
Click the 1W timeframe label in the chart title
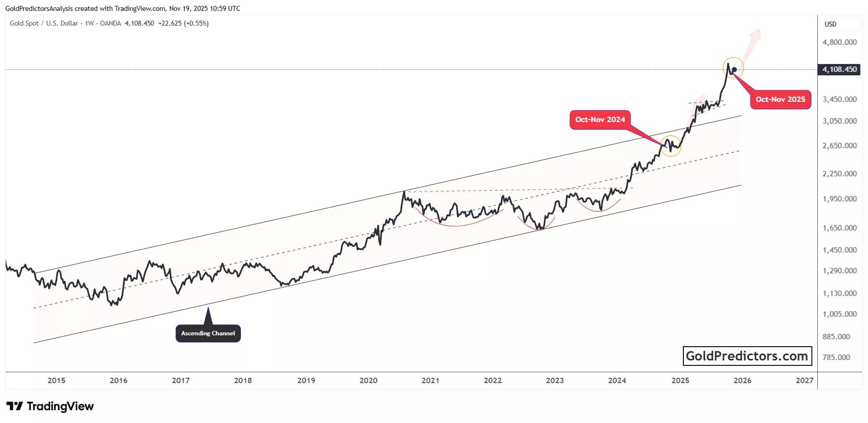(89, 23)
